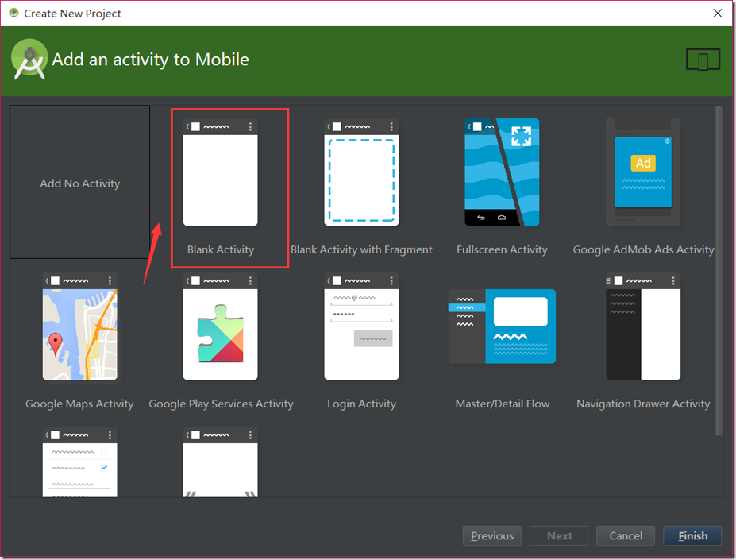Select the Master/Detail Flow template
This screenshot has height=560, width=736.
point(502,326)
